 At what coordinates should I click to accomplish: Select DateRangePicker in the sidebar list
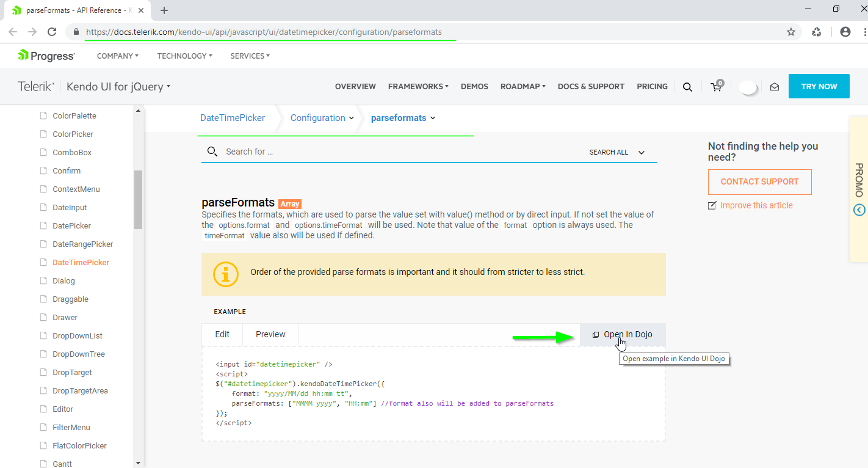point(83,244)
